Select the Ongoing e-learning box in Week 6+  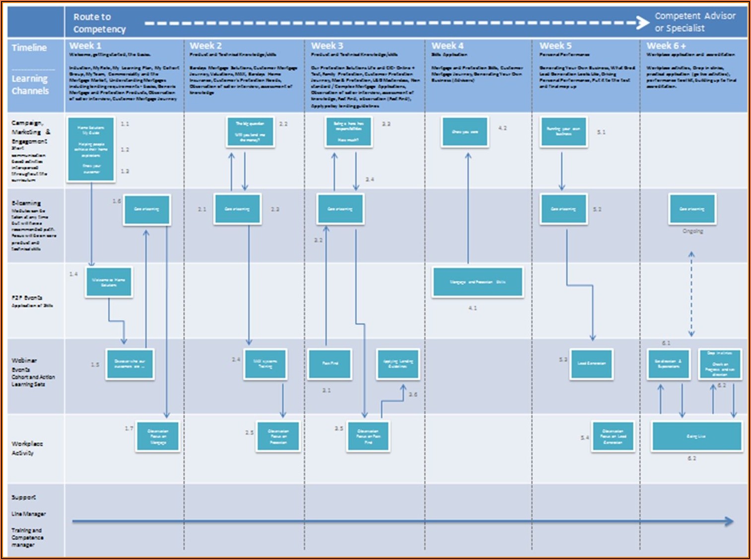pos(692,210)
